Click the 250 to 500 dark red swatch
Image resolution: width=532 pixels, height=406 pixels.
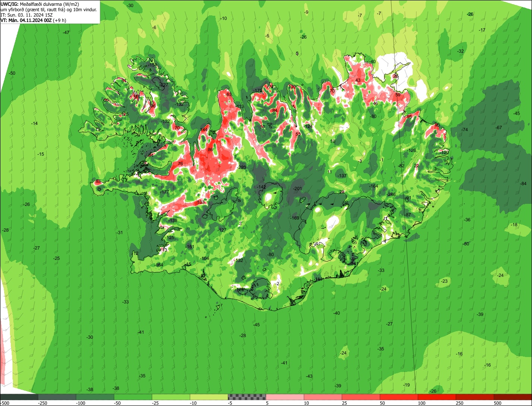pyautogui.click(x=475, y=397)
